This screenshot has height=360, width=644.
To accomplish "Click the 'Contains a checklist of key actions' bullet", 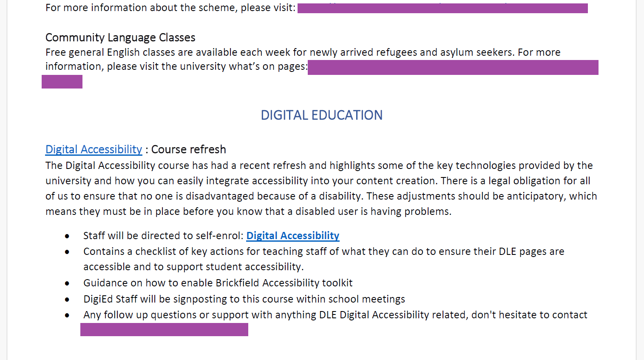I will coord(323,259).
